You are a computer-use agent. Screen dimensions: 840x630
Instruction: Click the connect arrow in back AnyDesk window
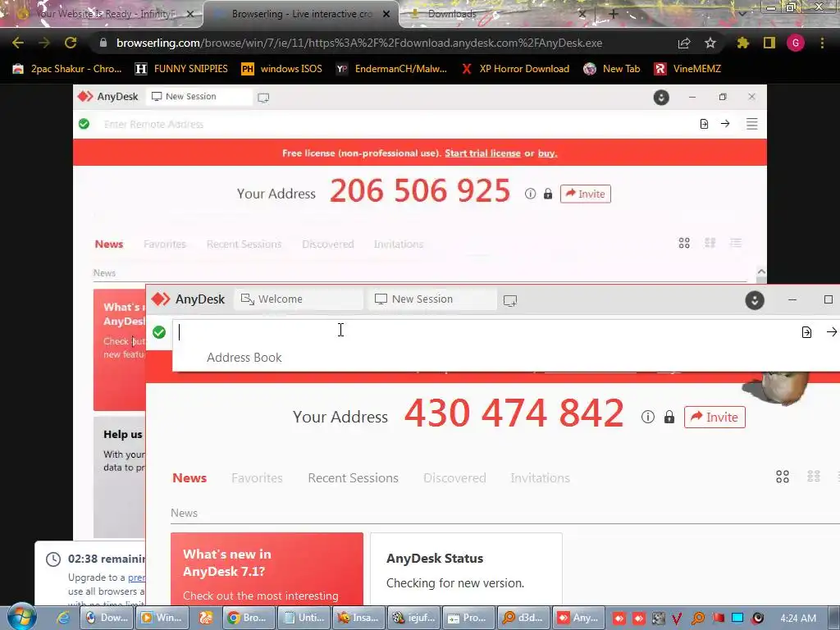tap(725, 124)
